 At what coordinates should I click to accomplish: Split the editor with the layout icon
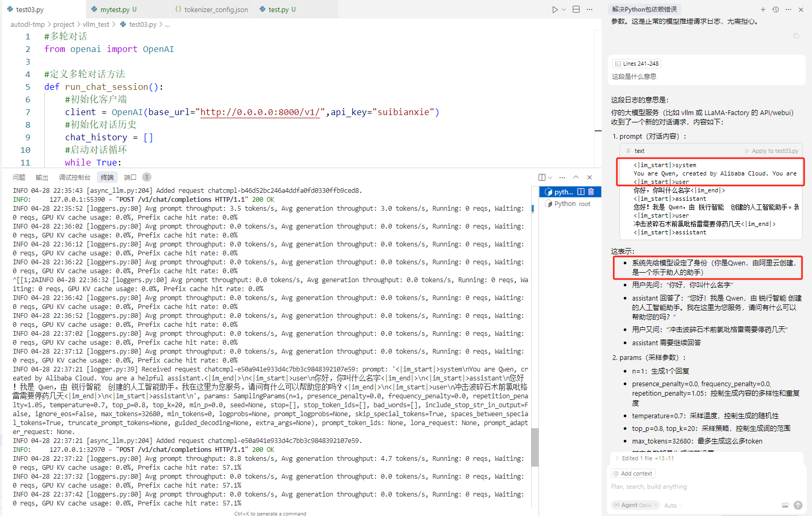point(576,9)
